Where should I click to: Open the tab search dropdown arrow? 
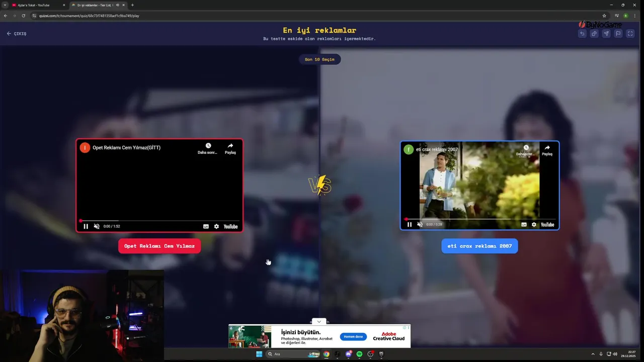5,5
